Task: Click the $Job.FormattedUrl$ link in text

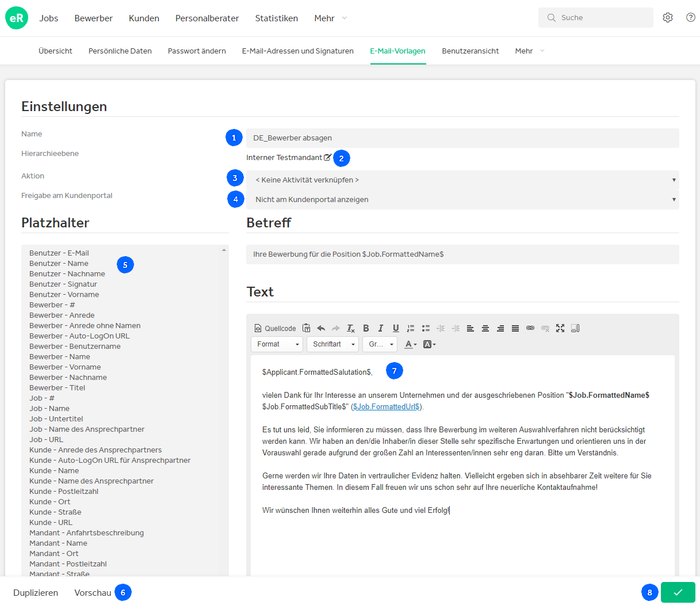Action: pos(387,406)
